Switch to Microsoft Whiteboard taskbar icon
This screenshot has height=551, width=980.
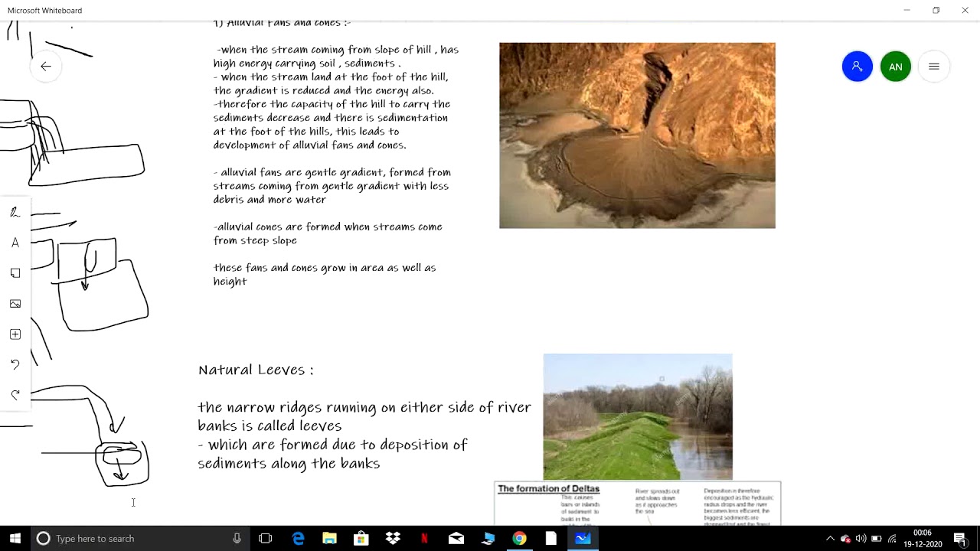click(583, 539)
